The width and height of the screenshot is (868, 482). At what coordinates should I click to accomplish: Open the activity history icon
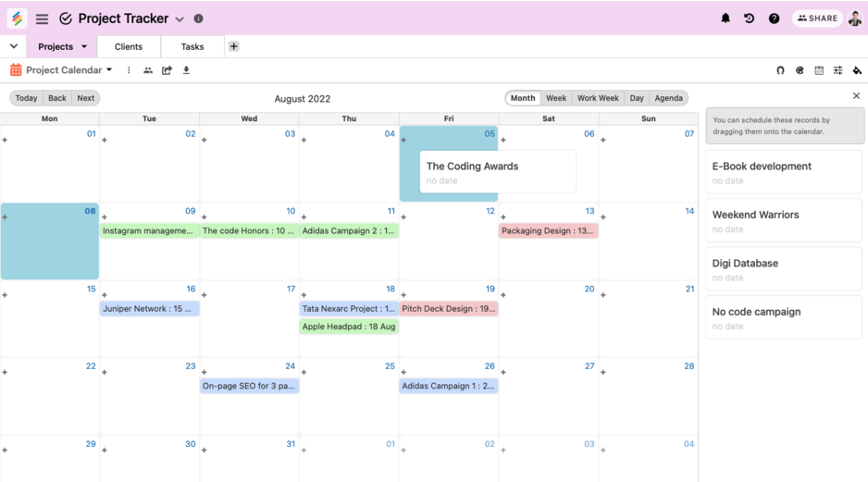750,19
